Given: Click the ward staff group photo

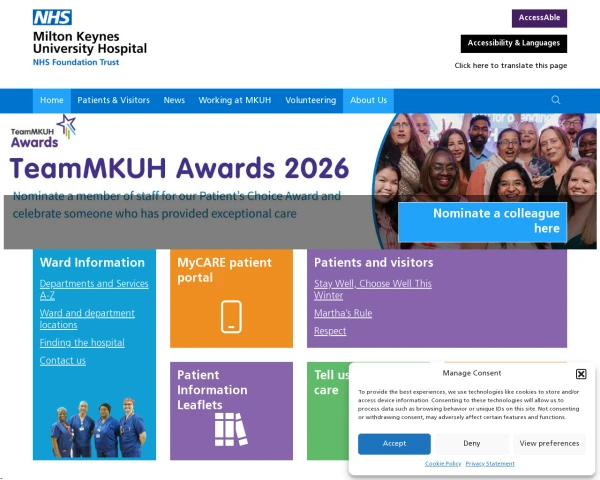Looking at the screenshot, I should point(98,428).
